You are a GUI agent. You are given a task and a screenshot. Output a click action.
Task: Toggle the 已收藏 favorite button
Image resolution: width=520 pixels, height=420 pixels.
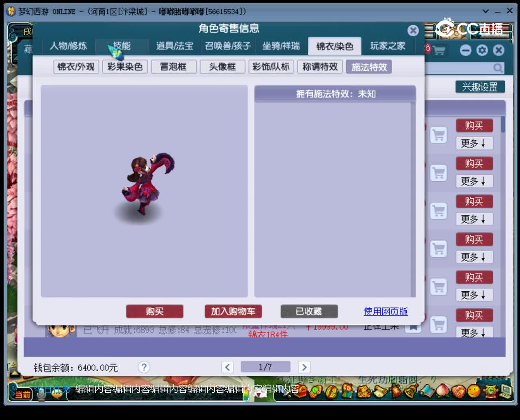309,312
